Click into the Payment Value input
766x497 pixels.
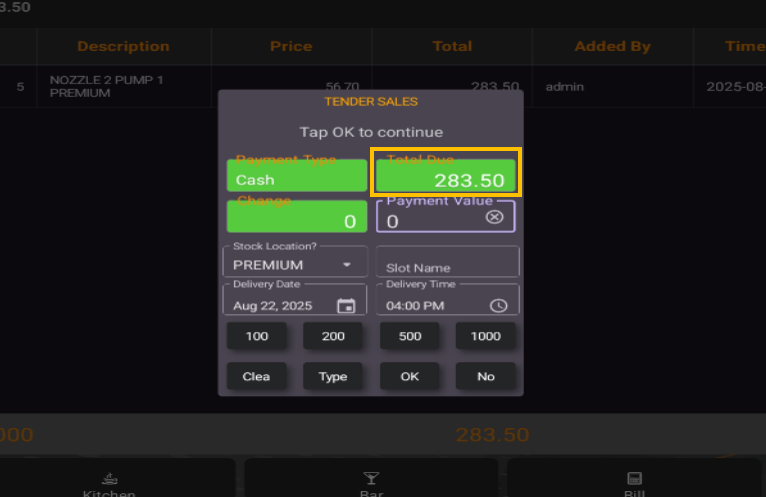coord(430,220)
